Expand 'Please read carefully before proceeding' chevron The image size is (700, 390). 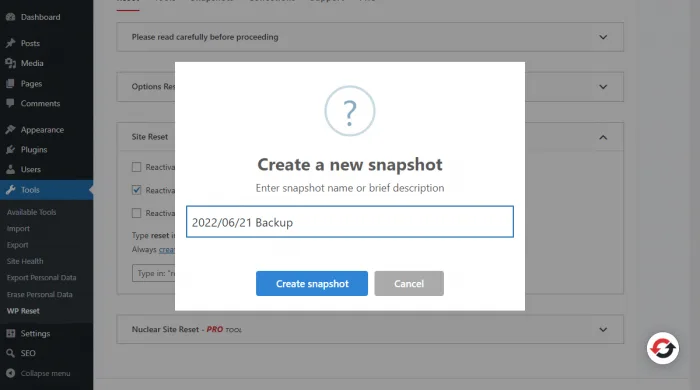pyautogui.click(x=603, y=37)
